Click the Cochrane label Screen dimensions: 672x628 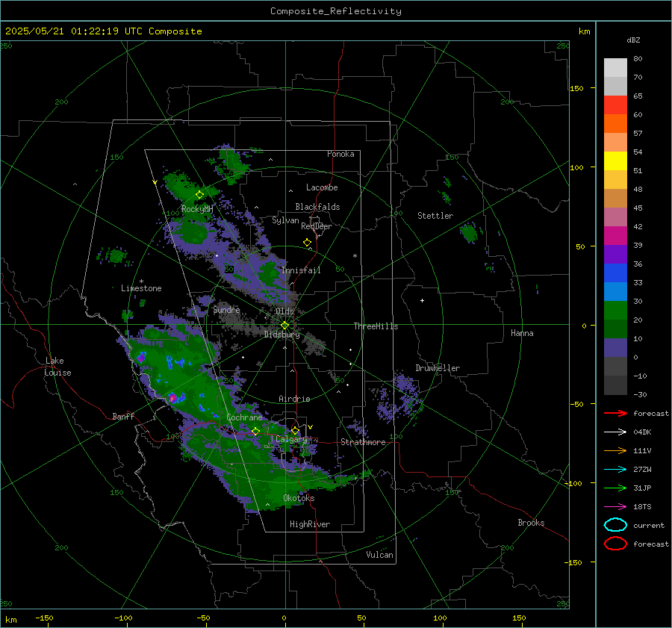(244, 417)
